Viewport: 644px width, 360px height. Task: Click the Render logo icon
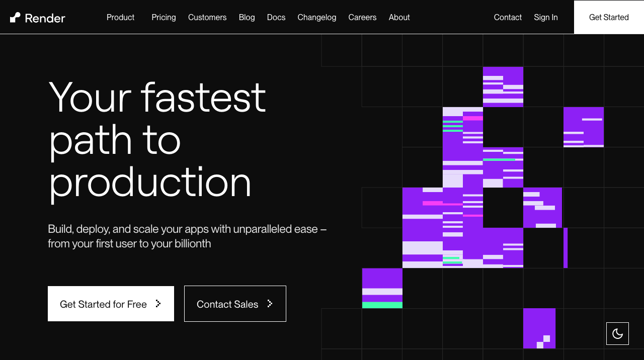16,18
